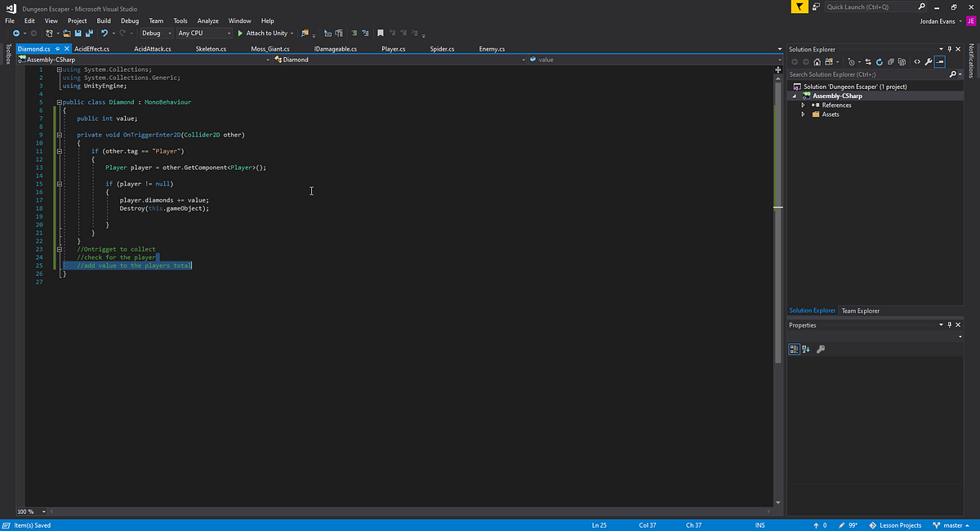This screenshot has width=980, height=531.
Task: Sort properties alphabetically in Properties panel
Action: tap(805, 349)
